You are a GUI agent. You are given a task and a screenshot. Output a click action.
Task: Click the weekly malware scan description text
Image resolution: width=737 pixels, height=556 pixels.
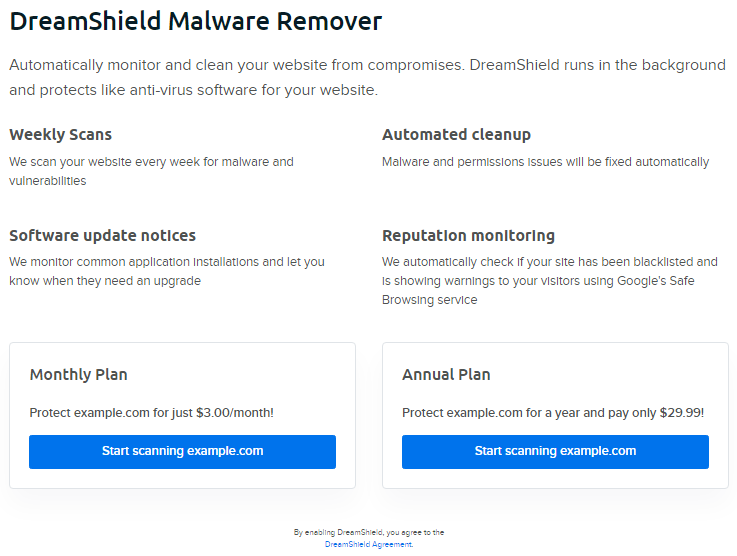(151, 171)
